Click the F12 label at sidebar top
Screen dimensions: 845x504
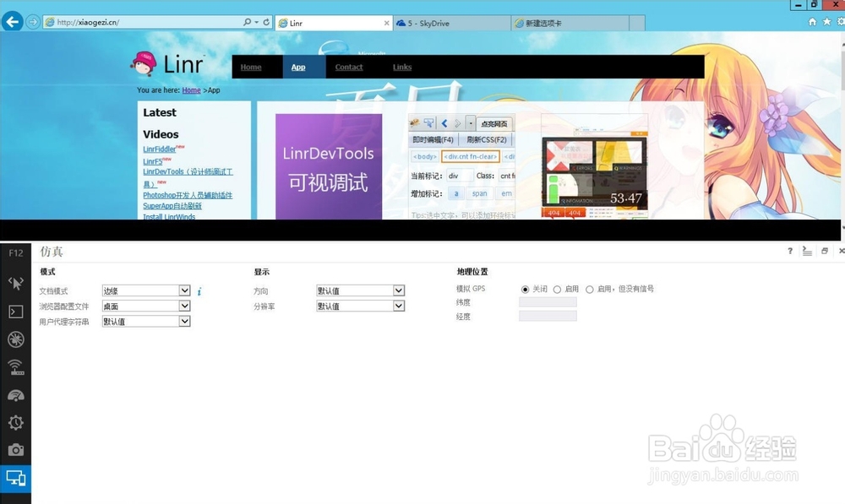click(x=15, y=252)
